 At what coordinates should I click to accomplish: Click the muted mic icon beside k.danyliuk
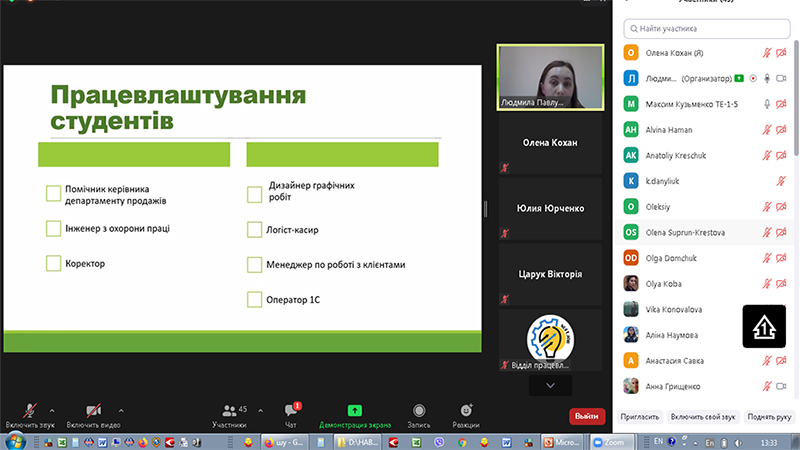pos(781,181)
